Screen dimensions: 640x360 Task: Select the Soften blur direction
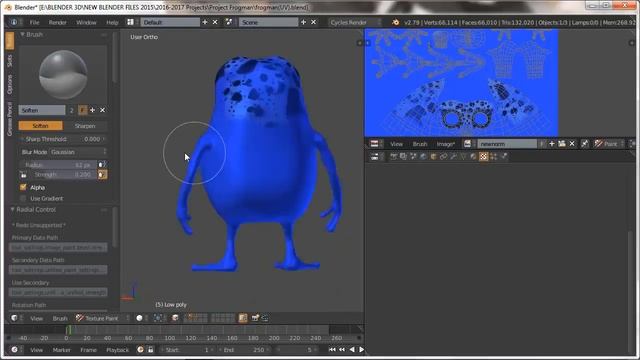click(x=40, y=126)
